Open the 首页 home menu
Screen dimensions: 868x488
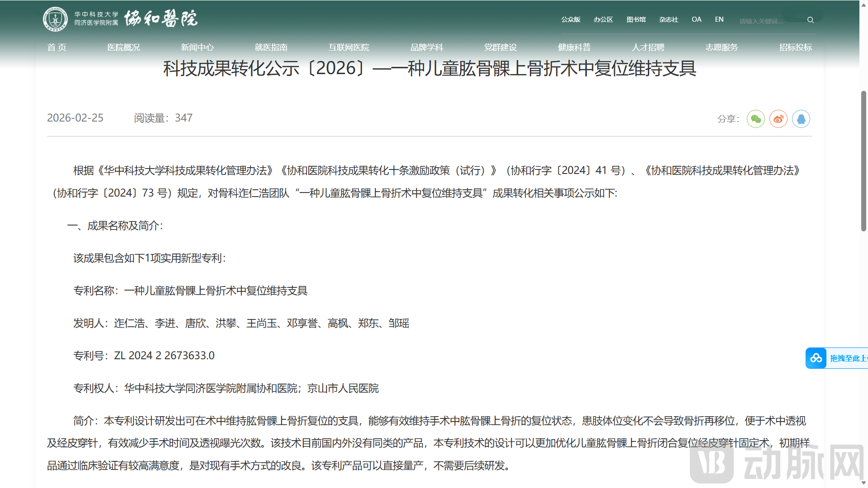tap(57, 47)
